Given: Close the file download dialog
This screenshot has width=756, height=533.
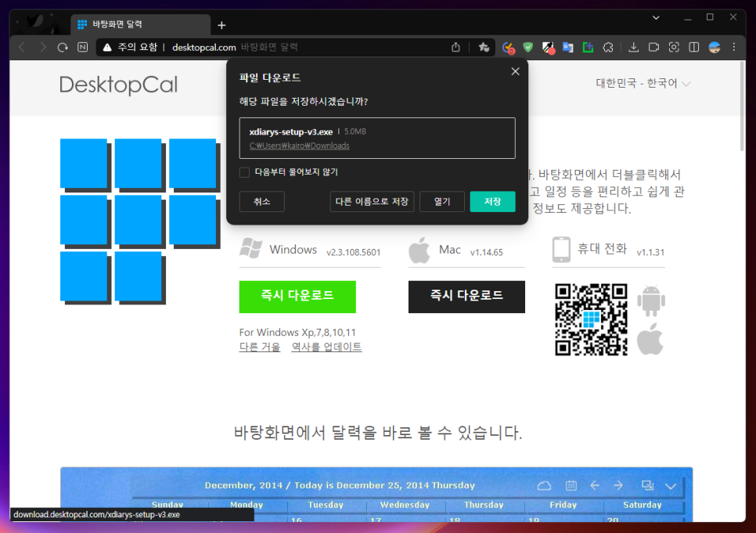Looking at the screenshot, I should click(x=516, y=71).
